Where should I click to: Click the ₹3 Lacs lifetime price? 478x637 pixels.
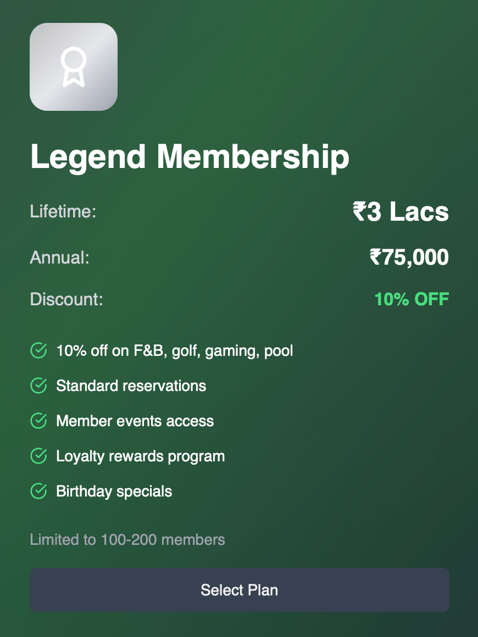(400, 212)
